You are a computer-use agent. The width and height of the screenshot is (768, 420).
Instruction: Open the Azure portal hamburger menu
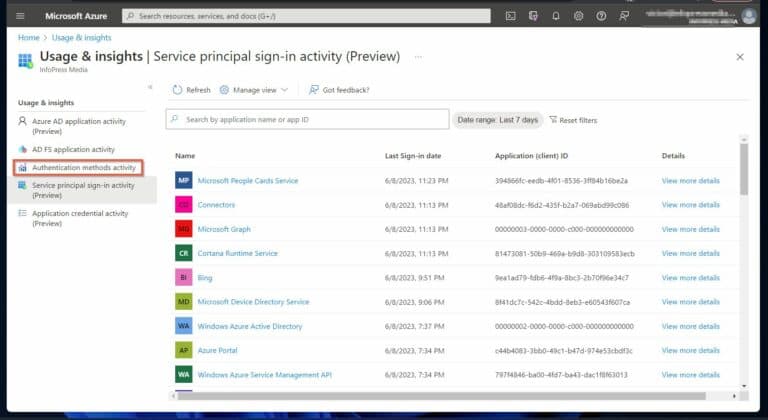coord(20,16)
